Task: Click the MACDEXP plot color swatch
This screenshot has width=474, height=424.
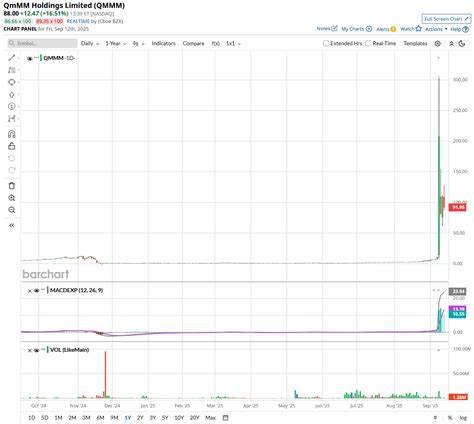Action: point(47,290)
